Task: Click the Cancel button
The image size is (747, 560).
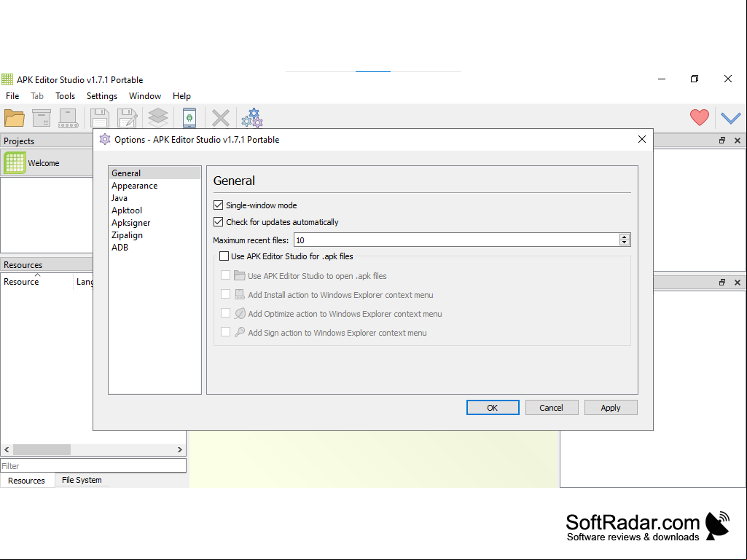Action: [x=552, y=408]
